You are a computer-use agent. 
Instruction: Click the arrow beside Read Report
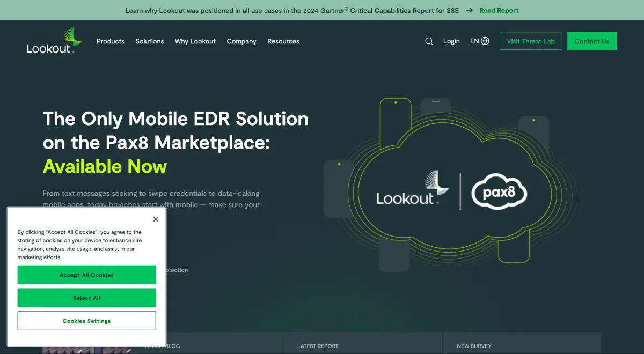click(469, 10)
